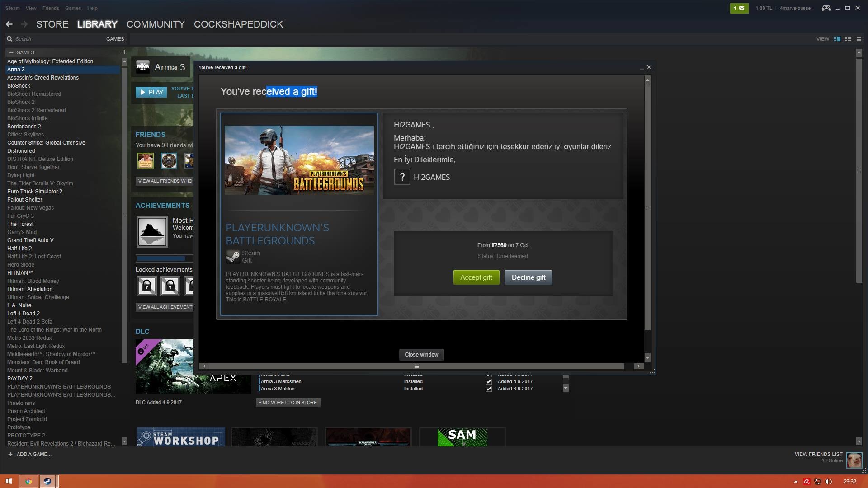This screenshot has width=868, height=488.
Task: Switch library to list view icon
Action: (848, 39)
